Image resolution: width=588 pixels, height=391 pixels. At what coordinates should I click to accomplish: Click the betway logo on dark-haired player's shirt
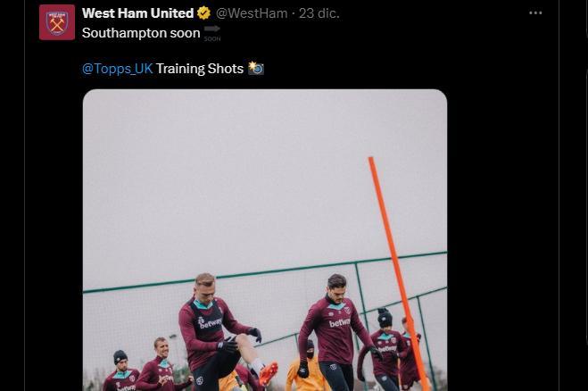tap(340, 322)
